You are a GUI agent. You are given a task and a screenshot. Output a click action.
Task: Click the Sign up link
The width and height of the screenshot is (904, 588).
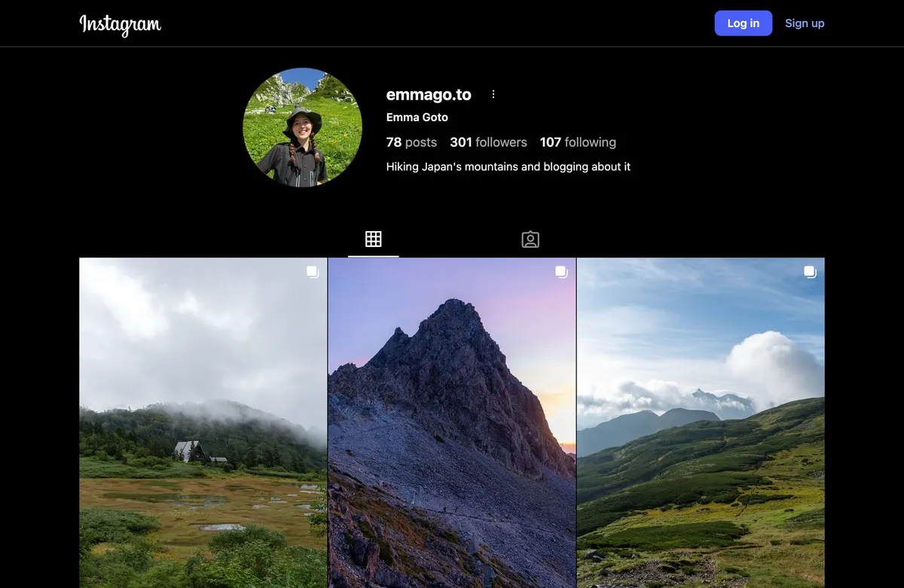coord(805,23)
